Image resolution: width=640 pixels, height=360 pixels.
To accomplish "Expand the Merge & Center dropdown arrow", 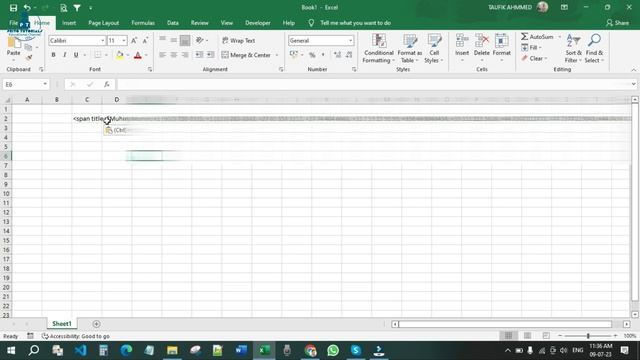I will pos(277,55).
